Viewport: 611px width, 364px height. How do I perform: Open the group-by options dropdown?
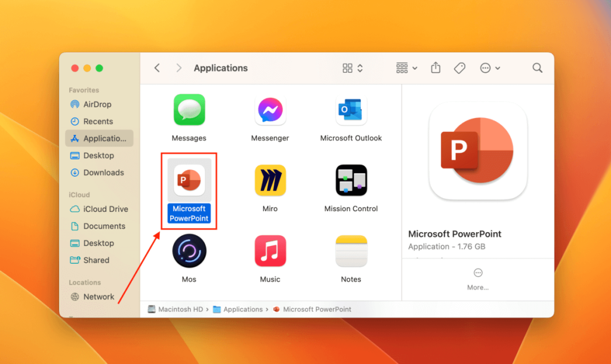406,68
